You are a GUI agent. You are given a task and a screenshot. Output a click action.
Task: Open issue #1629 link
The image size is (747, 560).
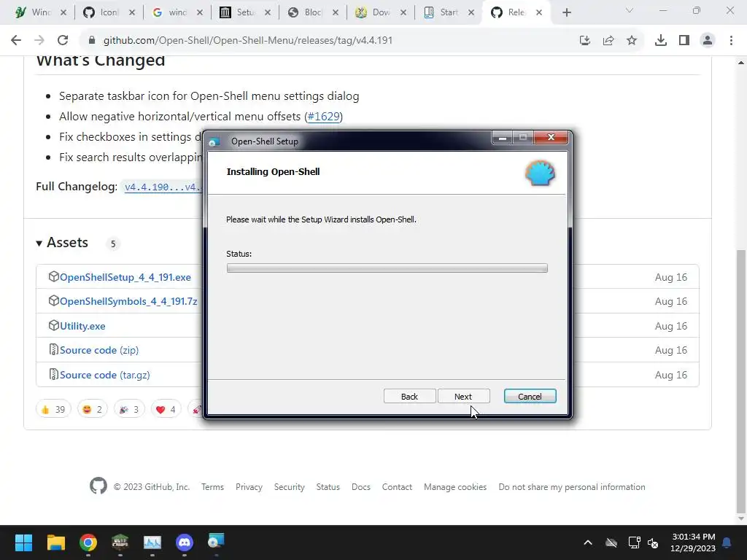[323, 116]
